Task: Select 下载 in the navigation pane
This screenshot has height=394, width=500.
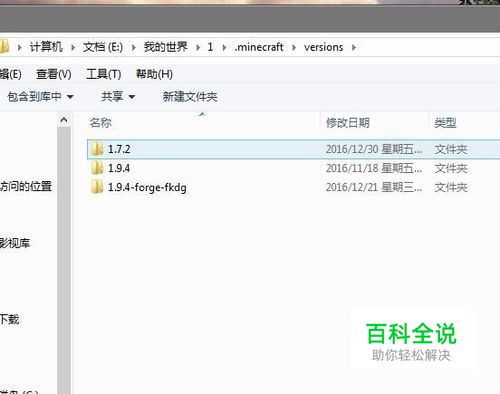Action: pos(10,319)
